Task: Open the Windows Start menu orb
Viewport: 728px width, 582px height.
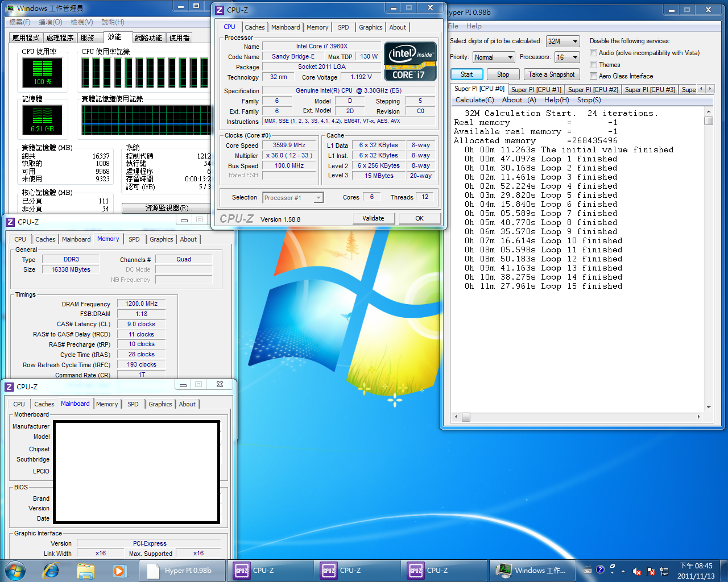Action: [x=15, y=570]
